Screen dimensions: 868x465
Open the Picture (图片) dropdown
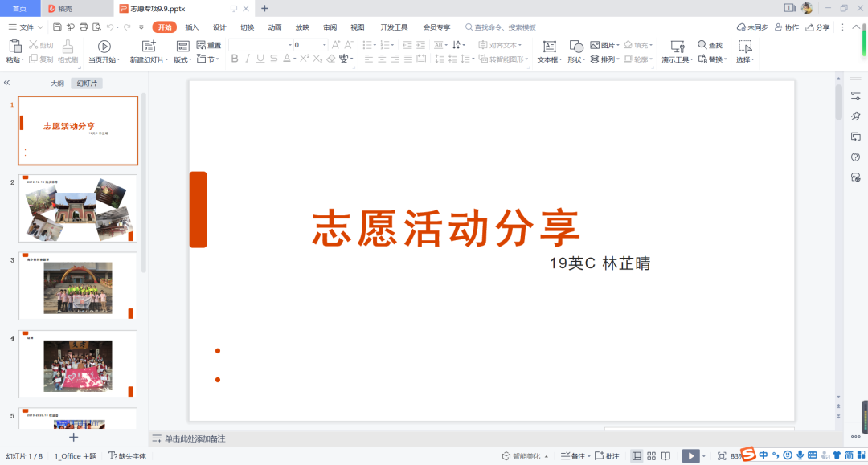point(604,45)
